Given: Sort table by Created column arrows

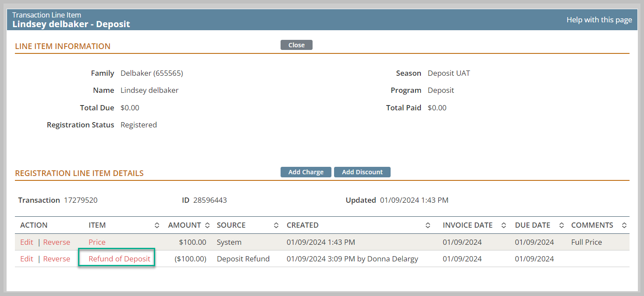Looking at the screenshot, I should click(x=428, y=226).
